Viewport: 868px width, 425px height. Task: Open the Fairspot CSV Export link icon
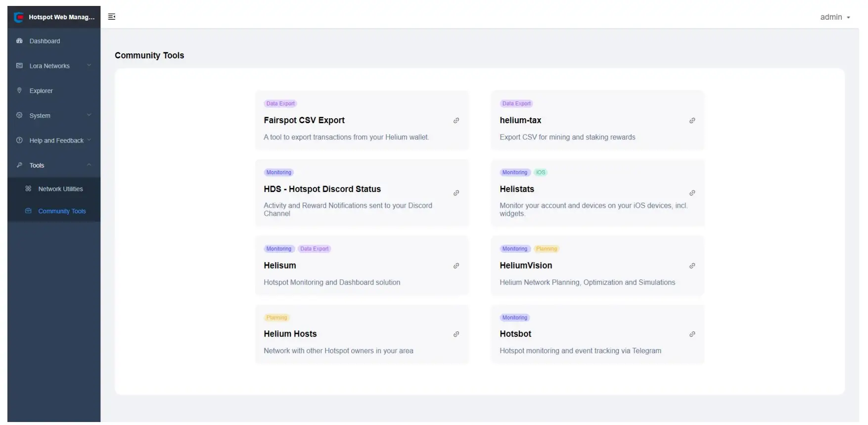pos(456,121)
